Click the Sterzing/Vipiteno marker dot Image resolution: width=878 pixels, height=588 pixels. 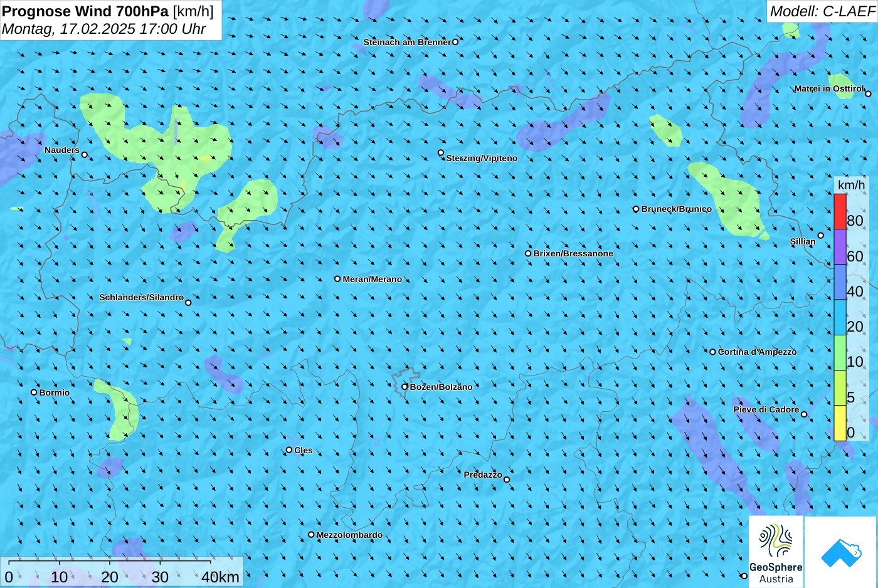[x=441, y=153]
